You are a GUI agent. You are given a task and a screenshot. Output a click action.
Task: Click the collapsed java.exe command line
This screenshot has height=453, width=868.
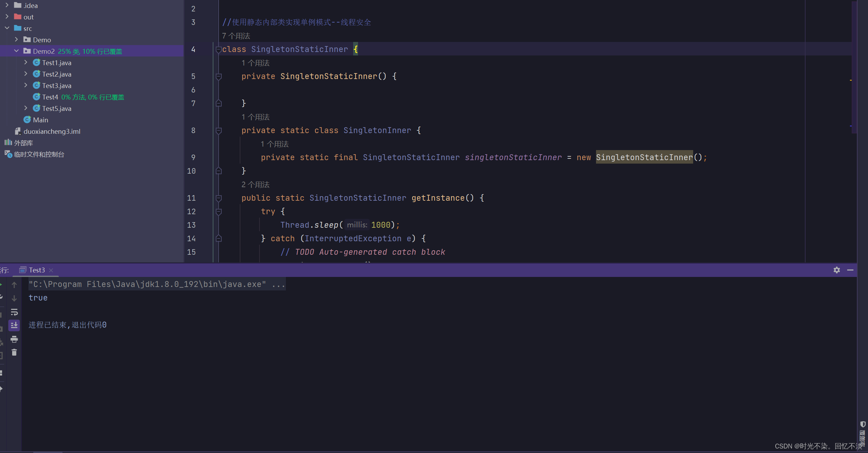(157, 285)
